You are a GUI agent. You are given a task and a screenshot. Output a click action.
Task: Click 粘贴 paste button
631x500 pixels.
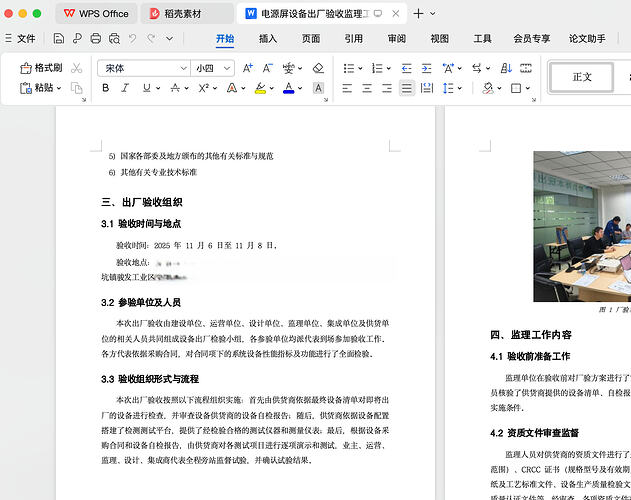click(x=37, y=88)
